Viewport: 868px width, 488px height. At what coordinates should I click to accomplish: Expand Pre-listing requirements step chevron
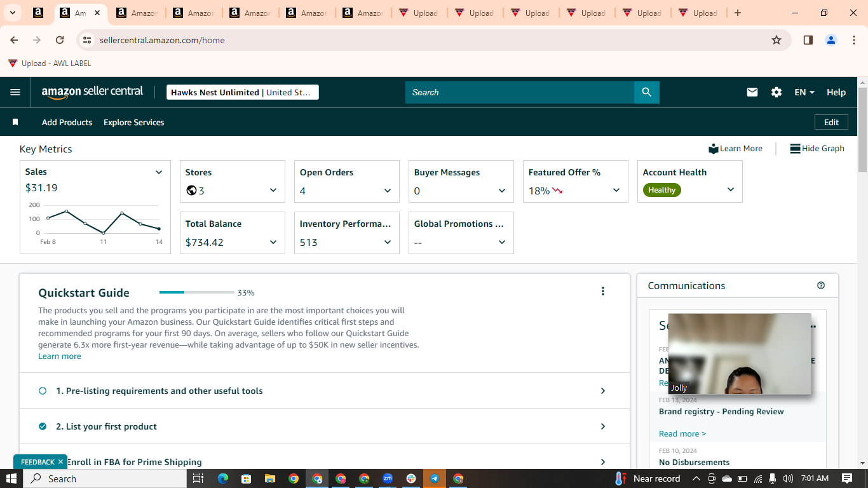coord(603,391)
